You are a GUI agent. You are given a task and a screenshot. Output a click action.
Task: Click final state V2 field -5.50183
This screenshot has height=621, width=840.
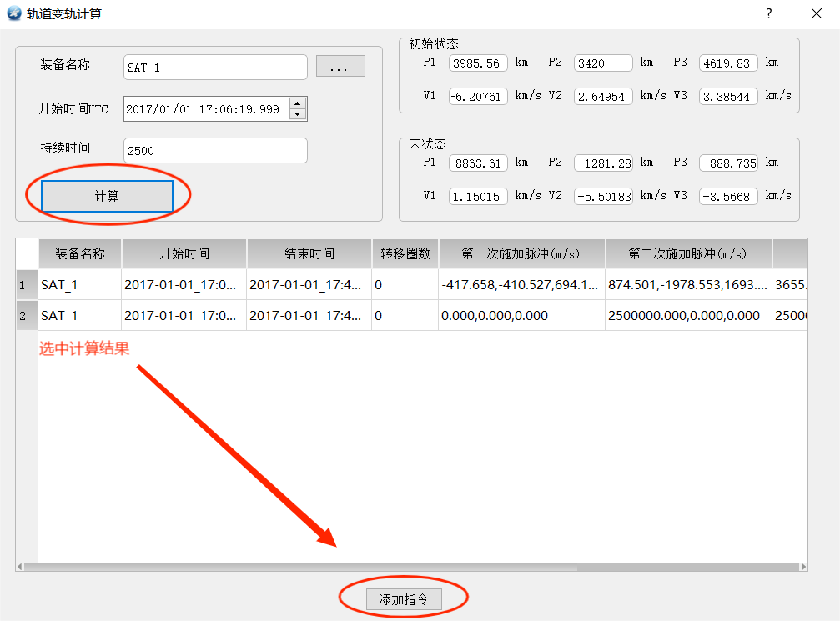coord(603,197)
